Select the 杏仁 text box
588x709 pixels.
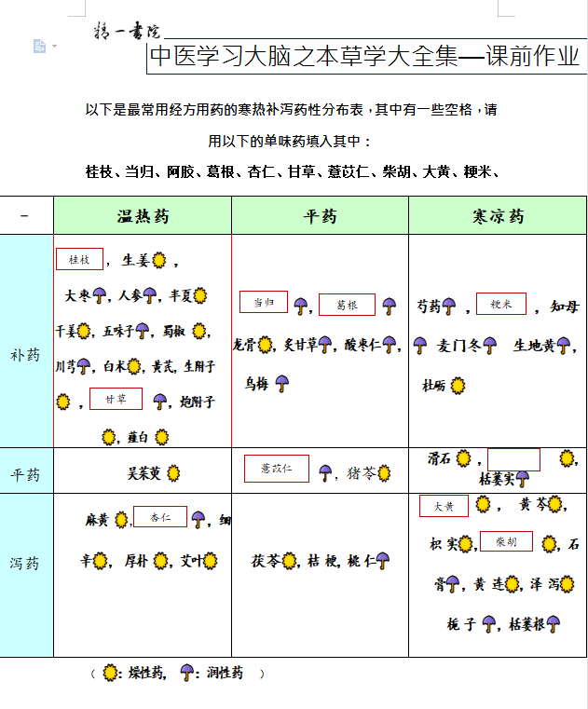coord(160,517)
